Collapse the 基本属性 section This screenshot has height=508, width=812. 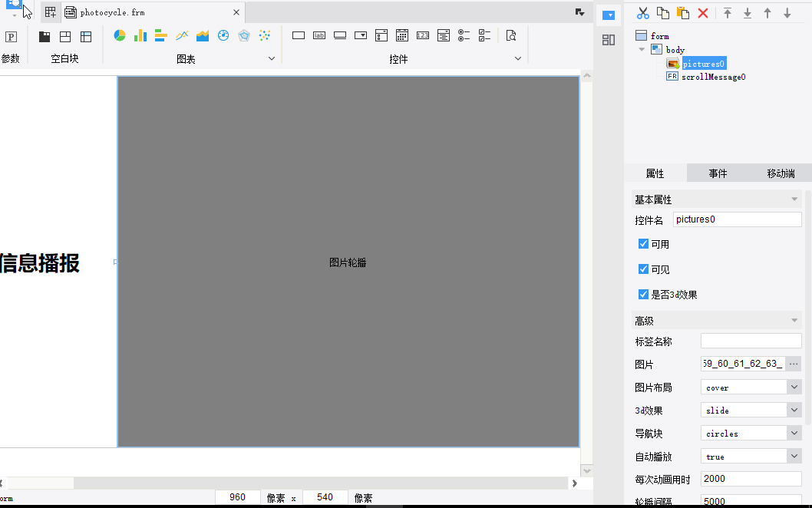794,200
